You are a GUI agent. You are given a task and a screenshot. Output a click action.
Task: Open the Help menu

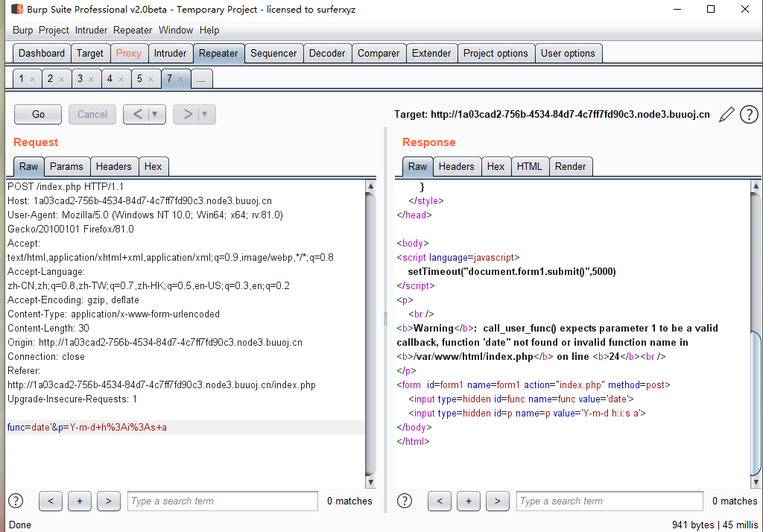[x=209, y=31]
